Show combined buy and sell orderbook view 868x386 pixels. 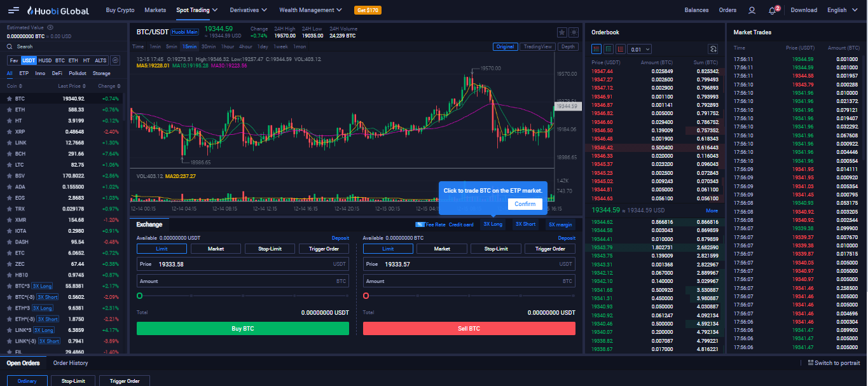coord(596,49)
